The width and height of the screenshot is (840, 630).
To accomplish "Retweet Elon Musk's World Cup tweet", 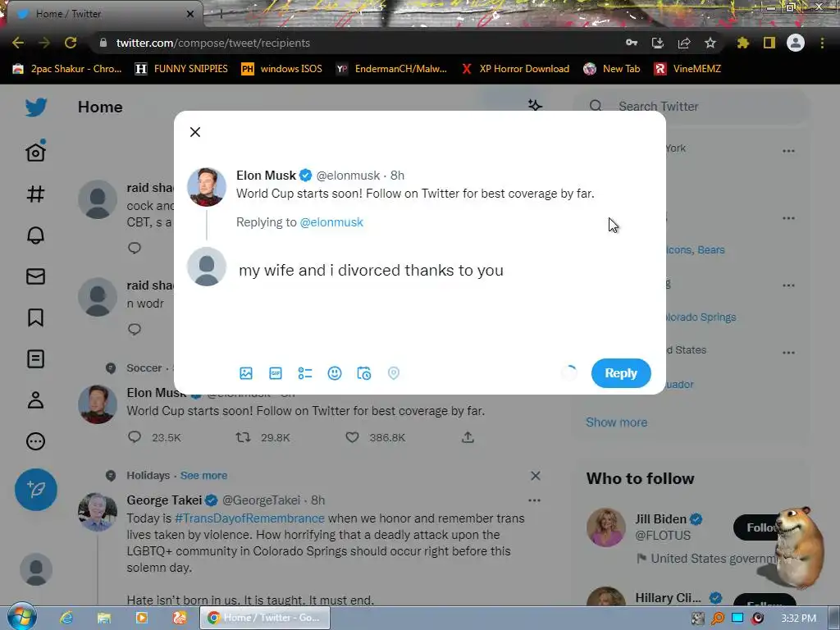I will point(243,437).
